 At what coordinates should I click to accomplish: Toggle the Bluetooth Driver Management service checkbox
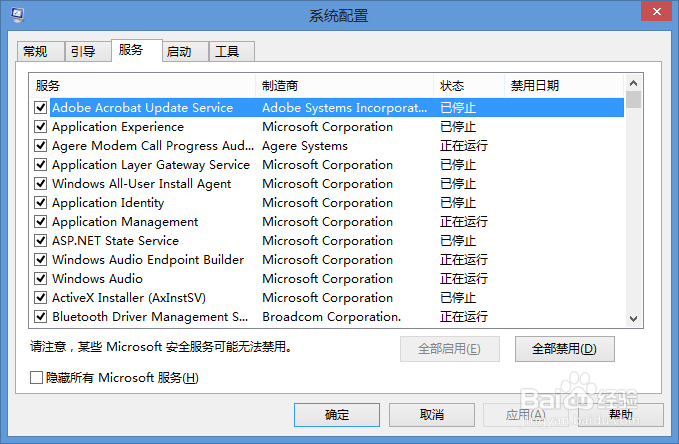pyautogui.click(x=41, y=317)
